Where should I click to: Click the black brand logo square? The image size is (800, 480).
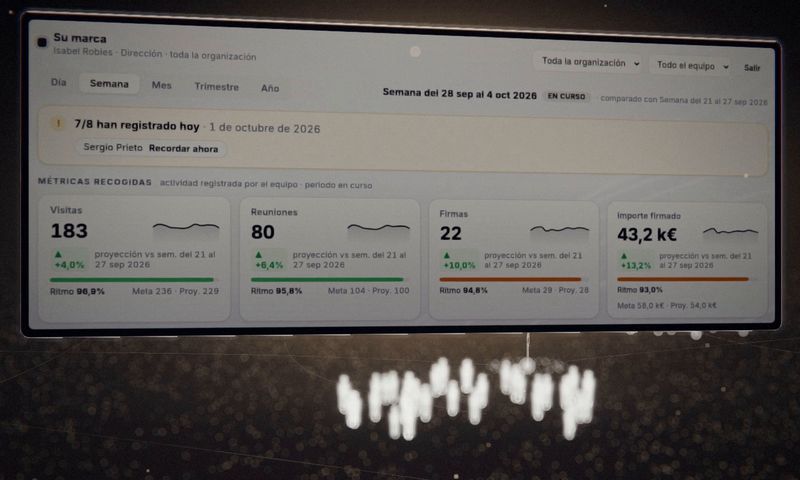pos(42,42)
